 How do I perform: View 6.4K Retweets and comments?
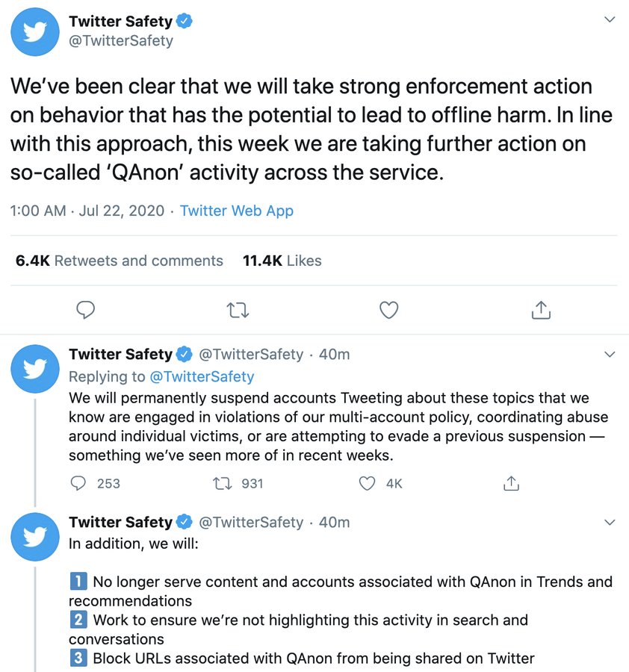(x=120, y=261)
